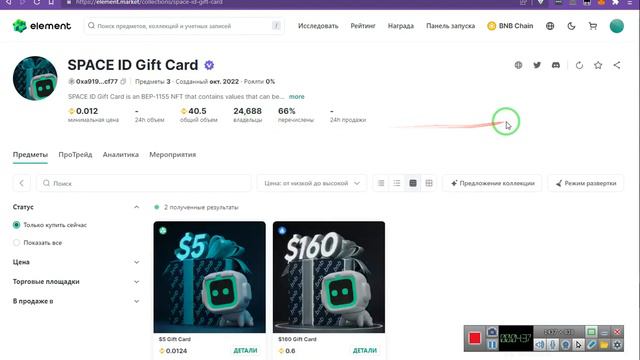Select the 'Только купить сейчас' radio option
Image resolution: width=640 pixels, height=360 pixels.
(16, 225)
